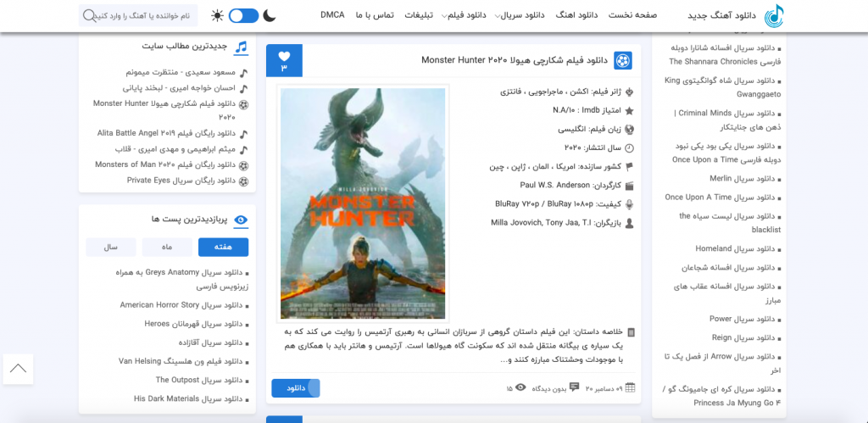Open the Alita Battle Angel ۲۰۱۹ link
The height and width of the screenshot is (423, 868).
(167, 133)
